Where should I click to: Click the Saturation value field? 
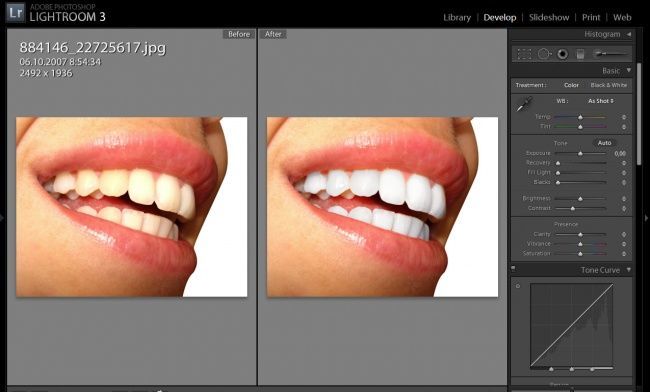623,254
